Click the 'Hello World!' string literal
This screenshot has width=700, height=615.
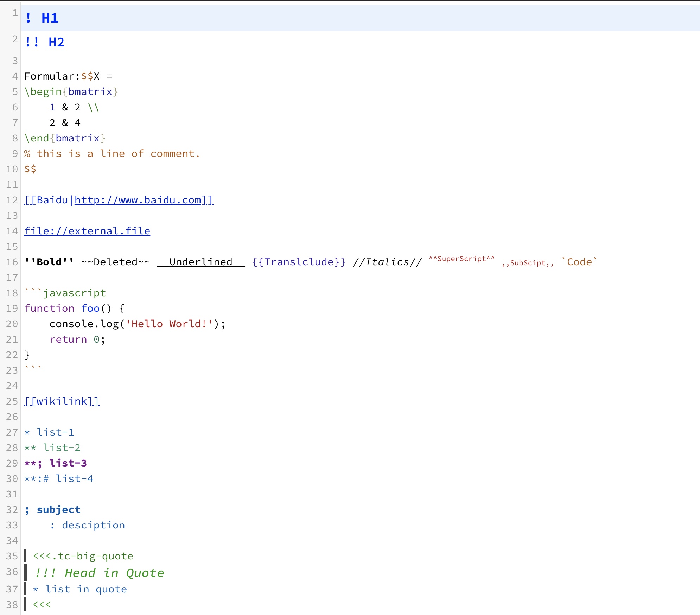point(169,324)
